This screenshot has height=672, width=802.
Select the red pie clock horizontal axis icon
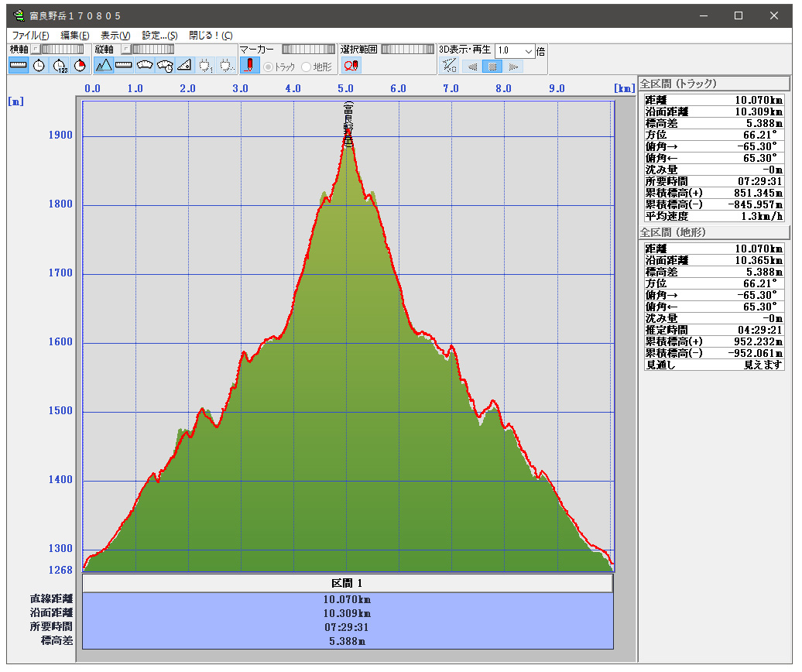80,66
